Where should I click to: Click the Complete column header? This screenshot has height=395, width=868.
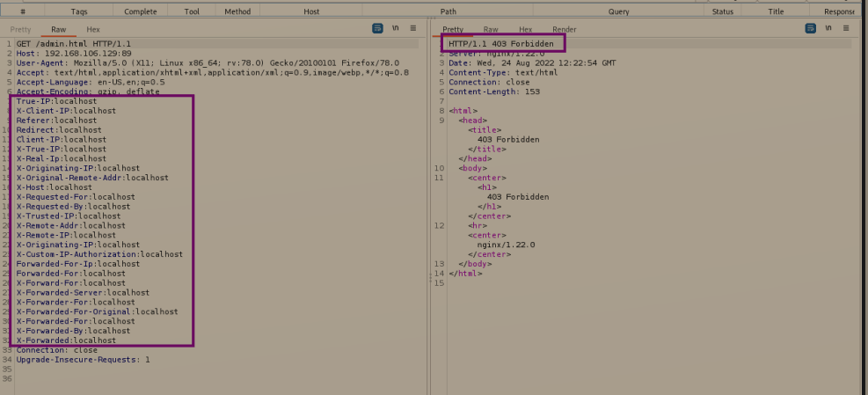[141, 11]
